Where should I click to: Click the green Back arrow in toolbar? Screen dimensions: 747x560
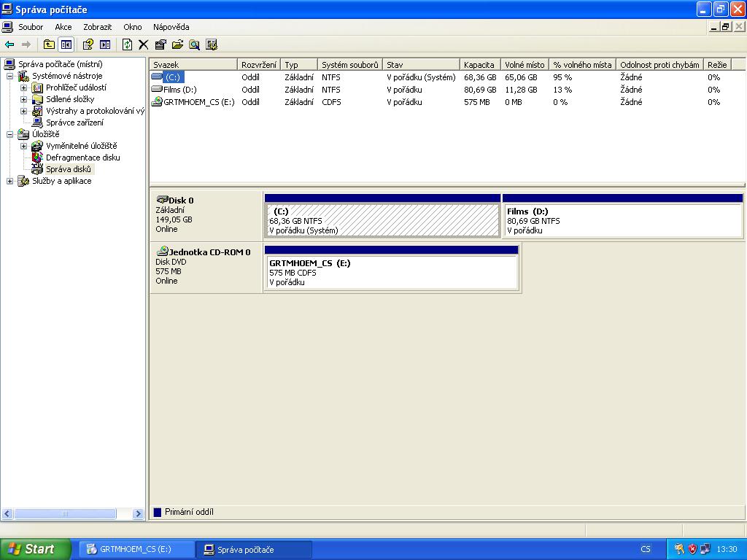9,44
